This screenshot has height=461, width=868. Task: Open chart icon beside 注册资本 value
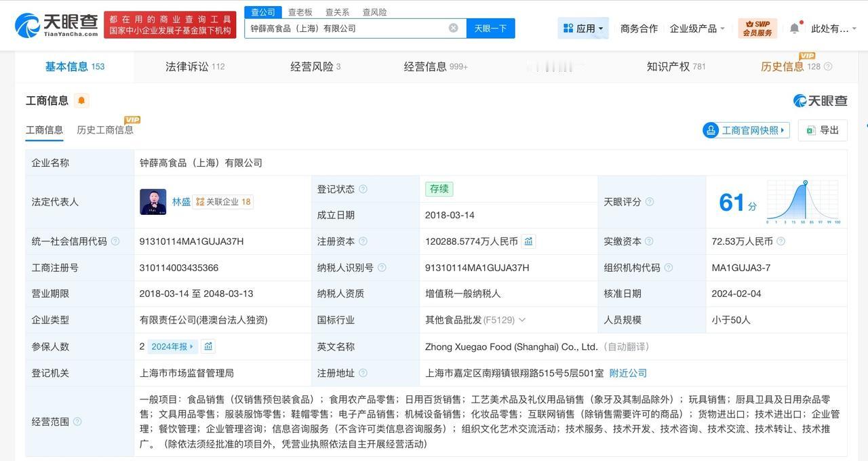pos(528,241)
